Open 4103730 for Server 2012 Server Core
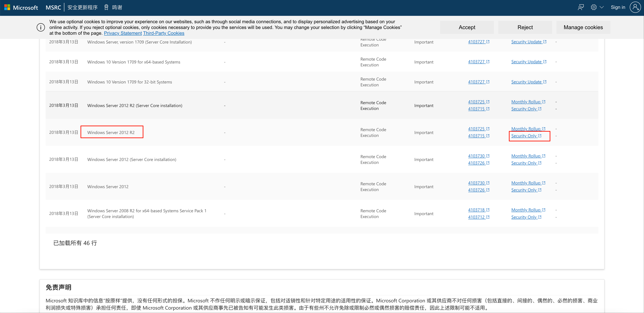644x313 pixels. (x=479, y=156)
